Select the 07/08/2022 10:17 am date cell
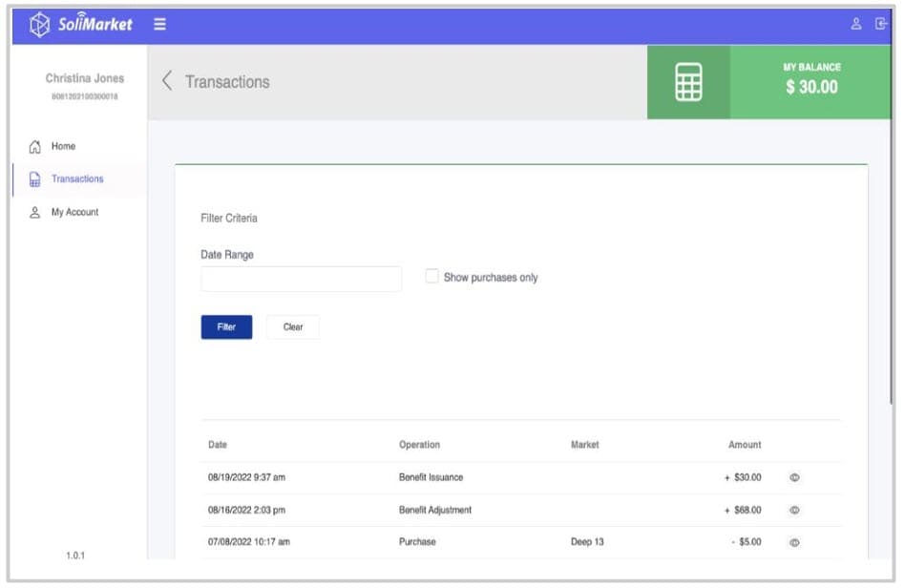The width and height of the screenshot is (905, 588). [249, 542]
